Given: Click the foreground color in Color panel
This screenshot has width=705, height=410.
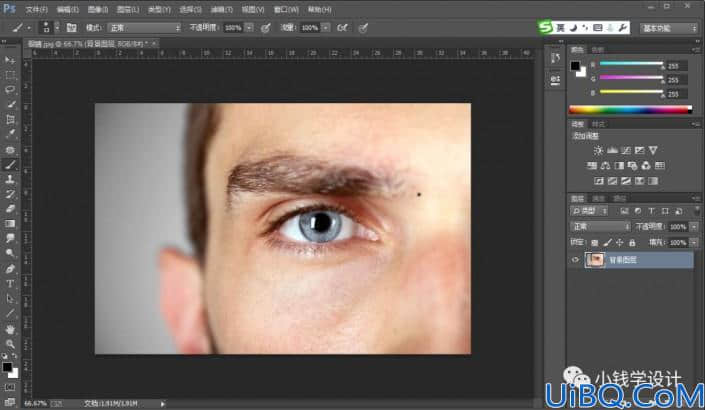Looking at the screenshot, I should (x=575, y=66).
